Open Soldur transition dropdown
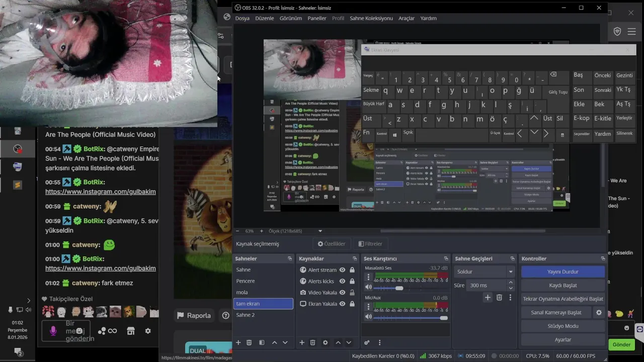 (x=484, y=271)
